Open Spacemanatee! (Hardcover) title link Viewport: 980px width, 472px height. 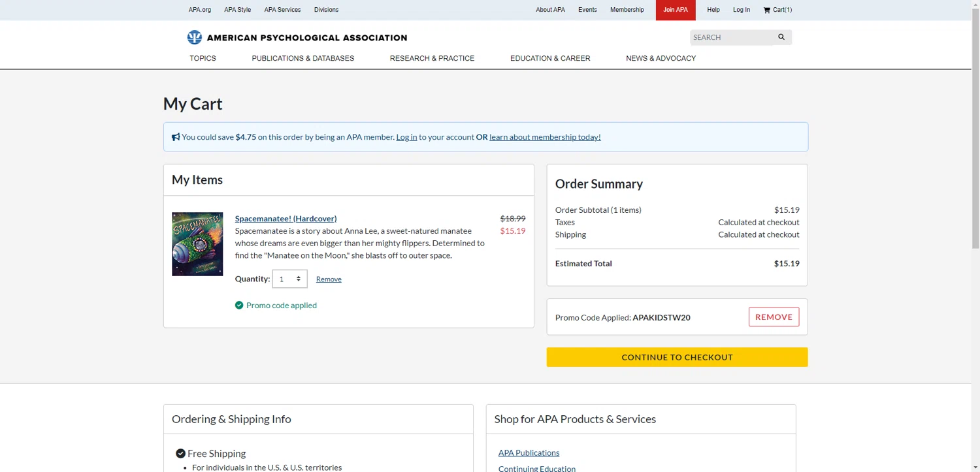click(x=286, y=219)
